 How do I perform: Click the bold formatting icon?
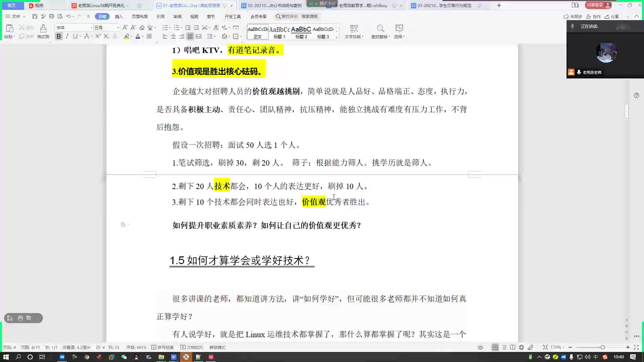coord(58,37)
